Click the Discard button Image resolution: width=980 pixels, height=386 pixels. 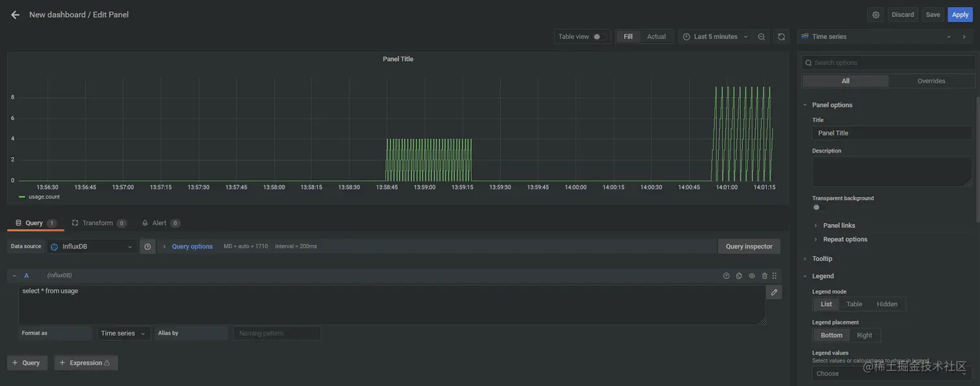click(903, 15)
